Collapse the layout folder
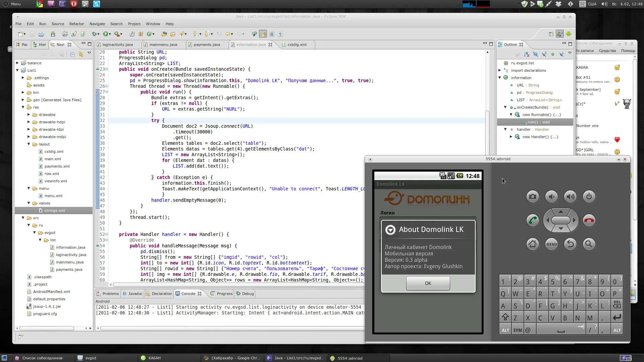The height and width of the screenshot is (362, 644). [29, 144]
